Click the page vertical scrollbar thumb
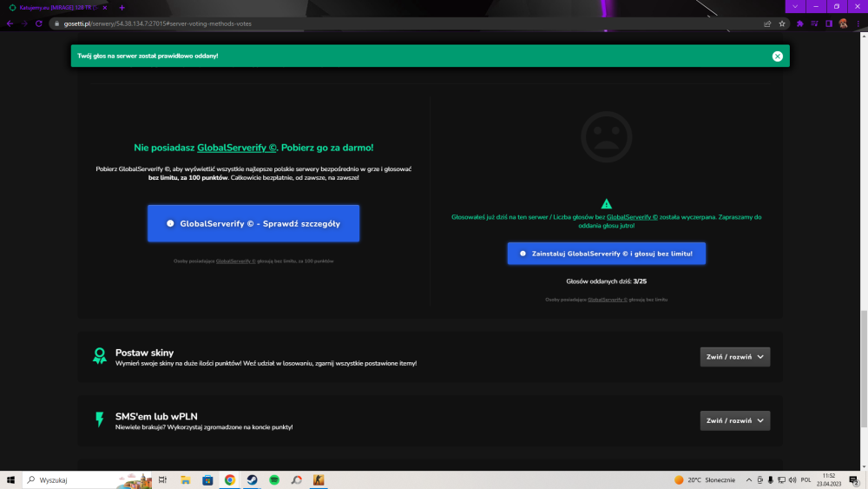Image resolution: width=868 pixels, height=489 pixels. [x=864, y=369]
